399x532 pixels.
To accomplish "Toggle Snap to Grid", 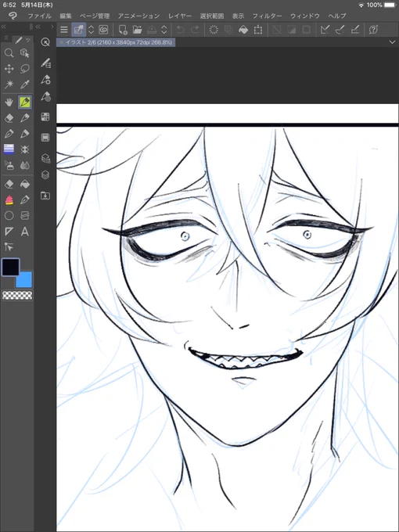I will (355, 30).
